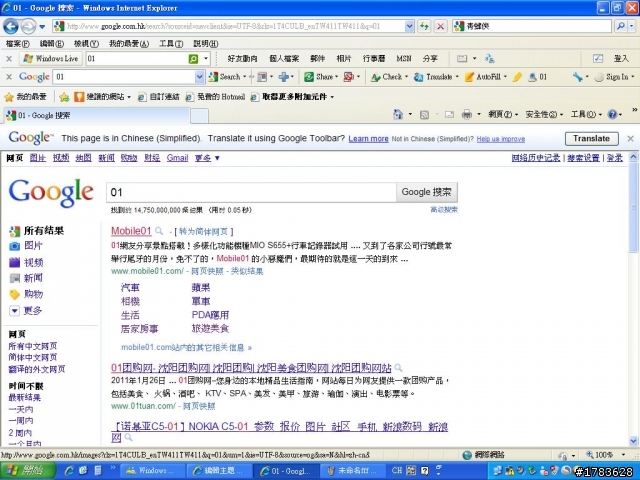Click the 編輯主題 taskbar window button

click(219, 471)
